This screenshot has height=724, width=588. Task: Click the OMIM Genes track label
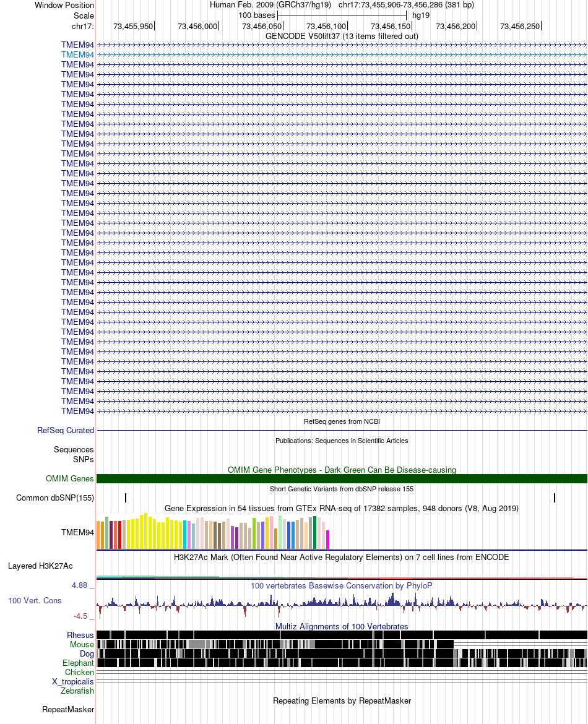[70, 479]
